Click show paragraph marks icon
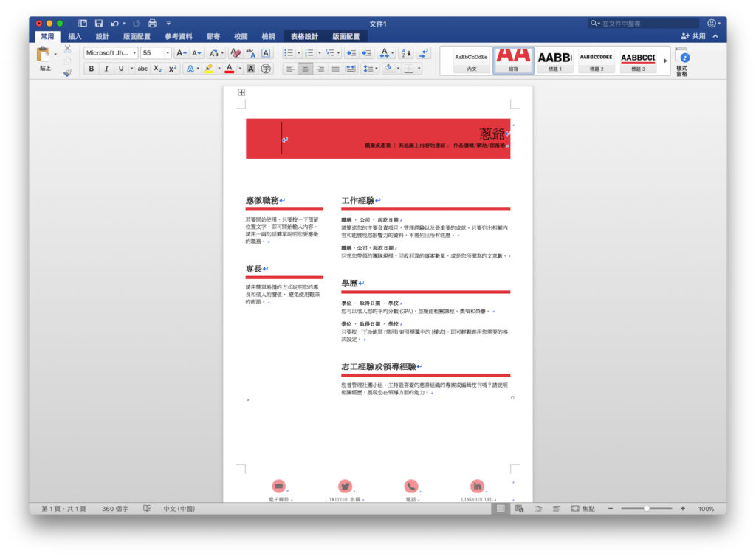The image size is (756, 556). click(424, 53)
